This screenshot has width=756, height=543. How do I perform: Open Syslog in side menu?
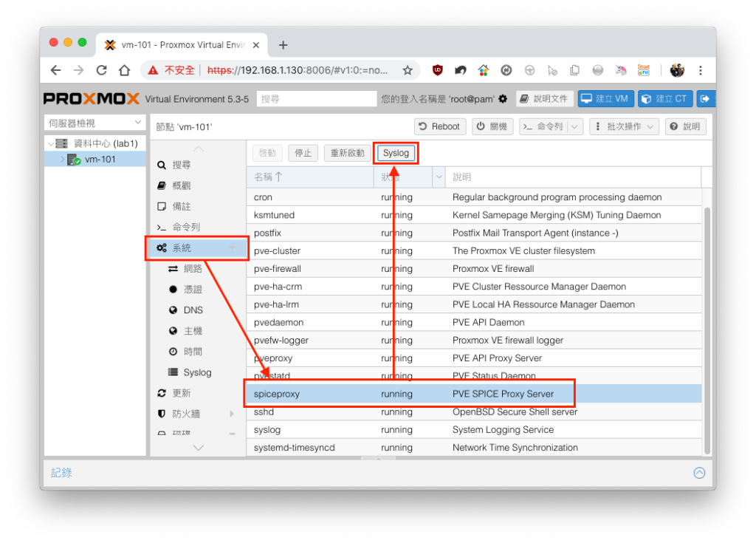pos(198,372)
